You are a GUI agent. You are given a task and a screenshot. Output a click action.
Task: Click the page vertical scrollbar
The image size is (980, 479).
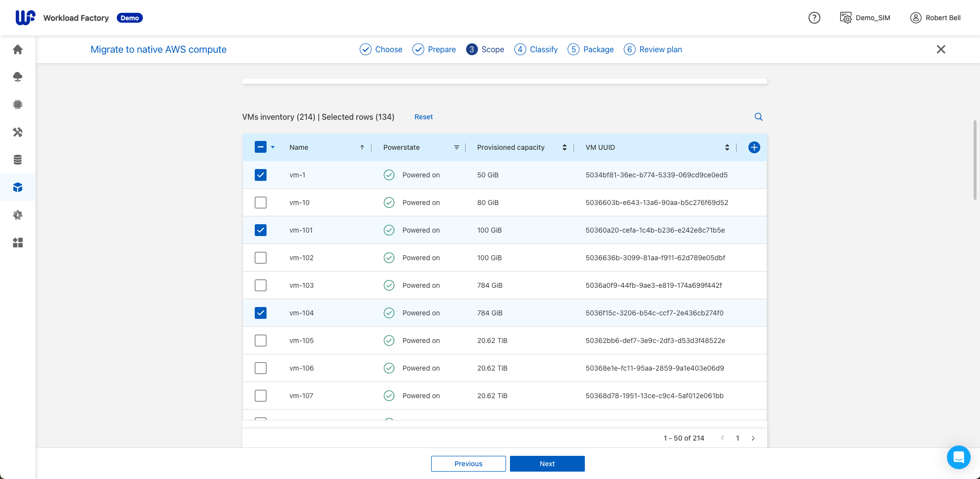[975, 160]
